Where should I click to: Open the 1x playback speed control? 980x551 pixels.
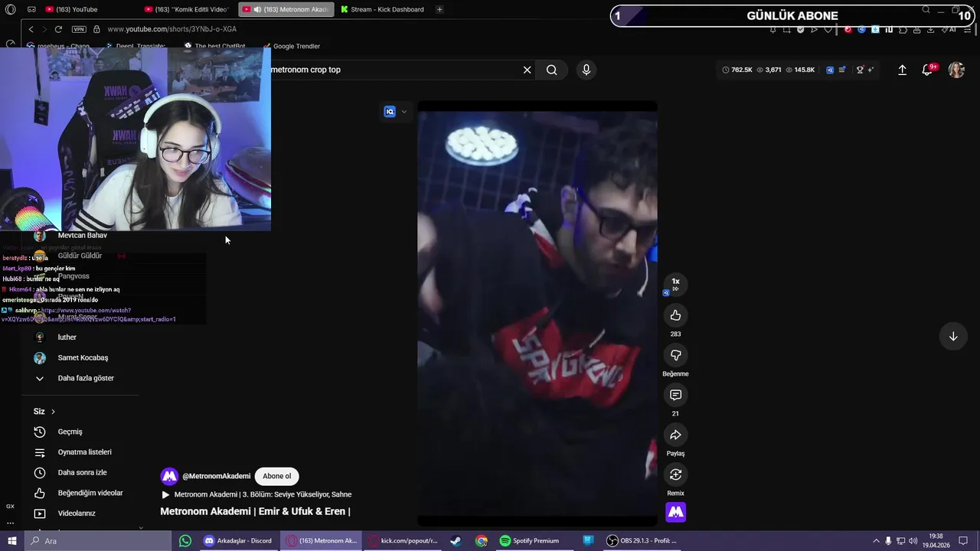675,284
